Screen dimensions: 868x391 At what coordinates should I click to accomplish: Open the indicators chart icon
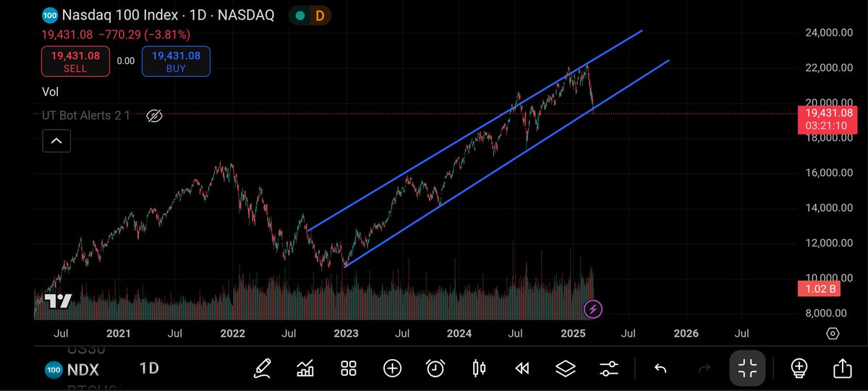pyautogui.click(x=305, y=368)
